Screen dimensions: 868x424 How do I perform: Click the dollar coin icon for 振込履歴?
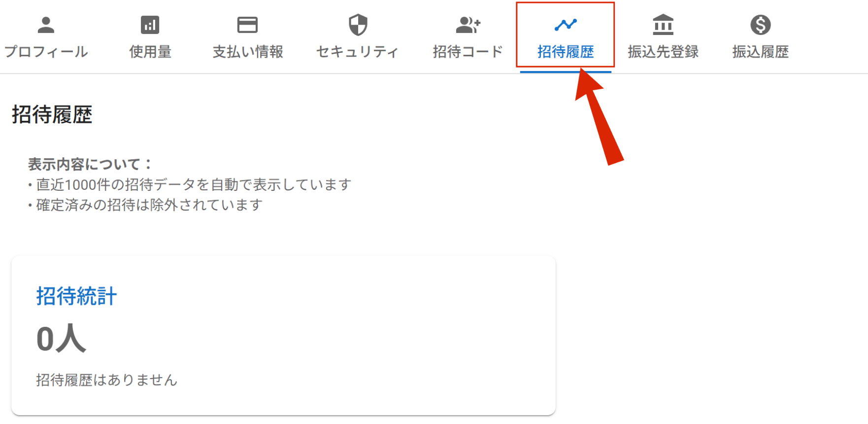(x=760, y=25)
